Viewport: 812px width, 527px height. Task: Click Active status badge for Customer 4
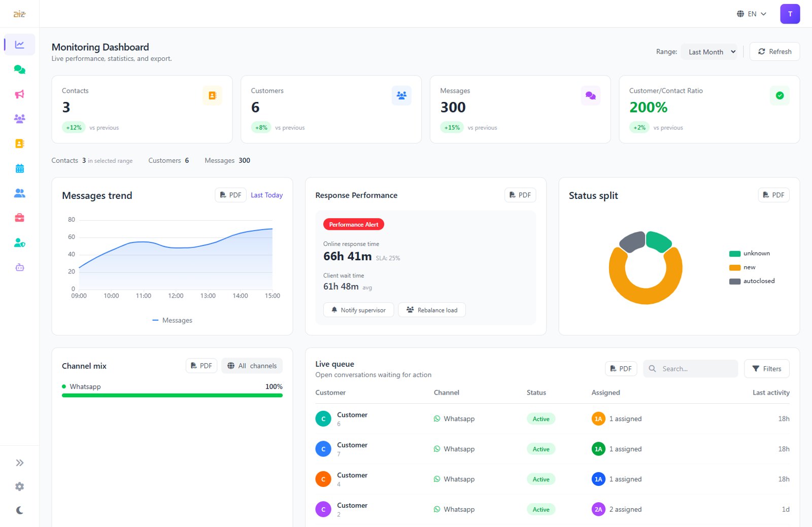click(x=541, y=479)
